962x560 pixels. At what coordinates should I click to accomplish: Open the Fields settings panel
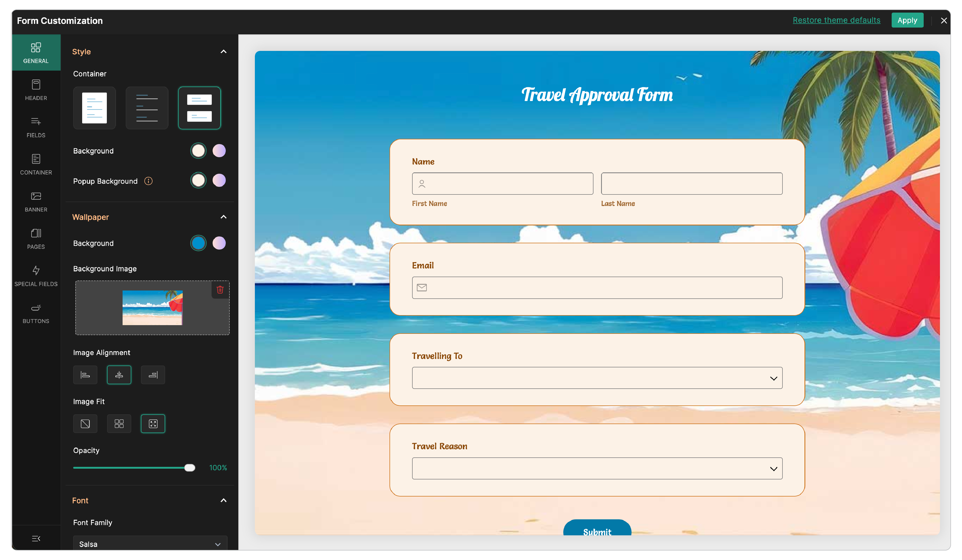pyautogui.click(x=35, y=127)
